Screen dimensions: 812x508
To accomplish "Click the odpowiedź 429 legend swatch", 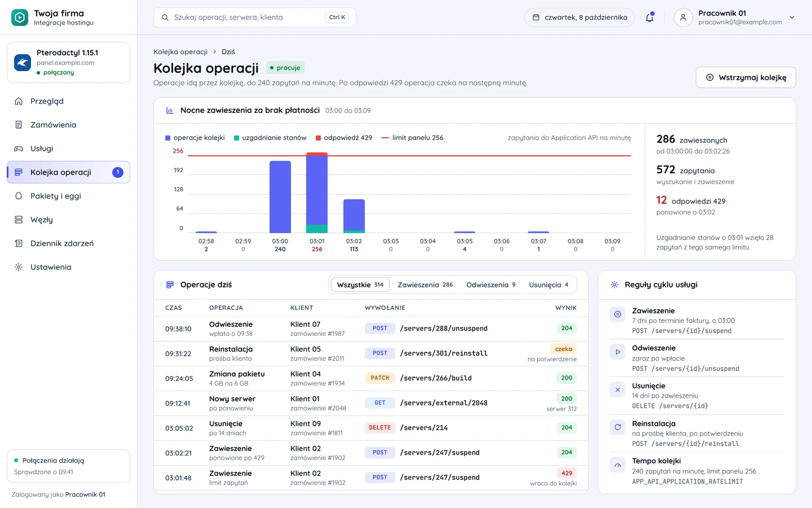I will (x=318, y=138).
